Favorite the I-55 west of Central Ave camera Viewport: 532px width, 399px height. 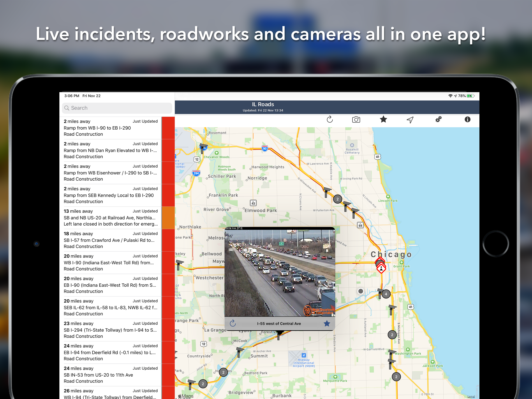[x=327, y=323]
